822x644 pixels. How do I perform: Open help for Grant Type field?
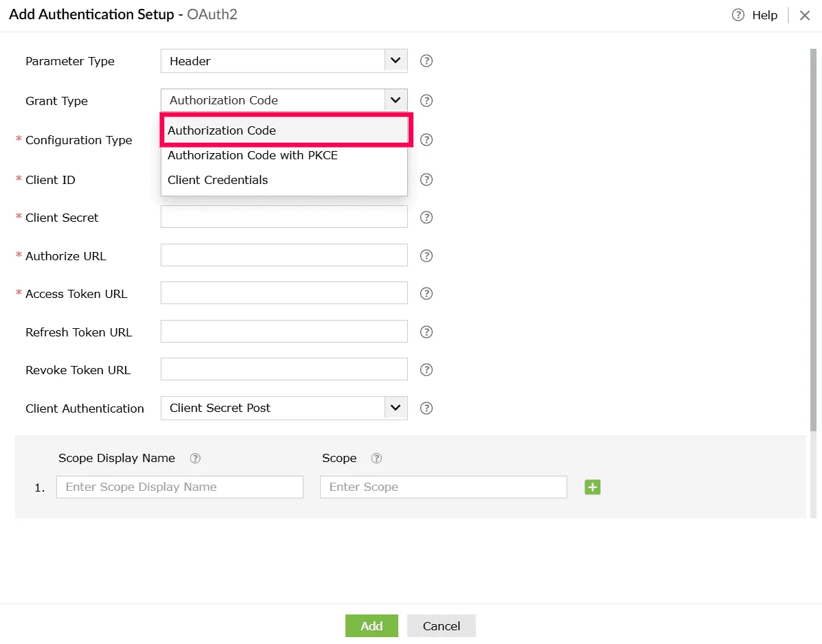(x=426, y=101)
